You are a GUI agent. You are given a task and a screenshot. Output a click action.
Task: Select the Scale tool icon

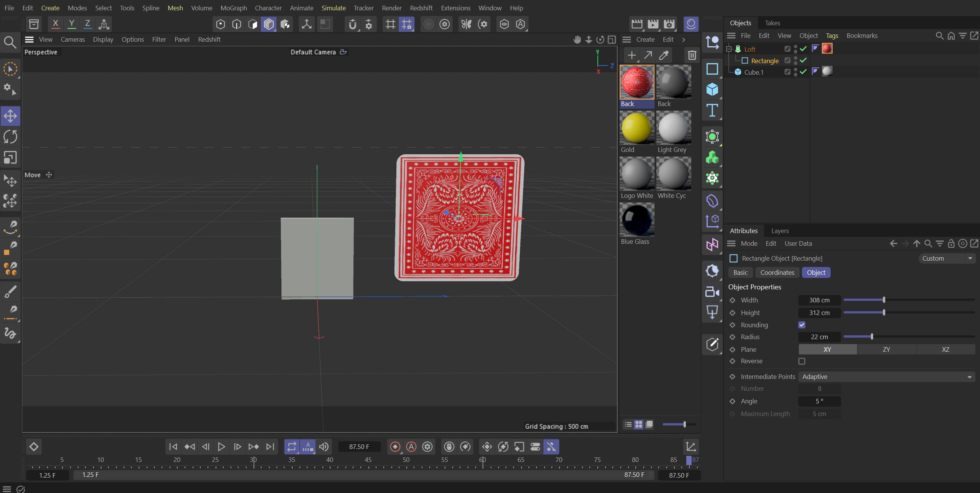11,157
